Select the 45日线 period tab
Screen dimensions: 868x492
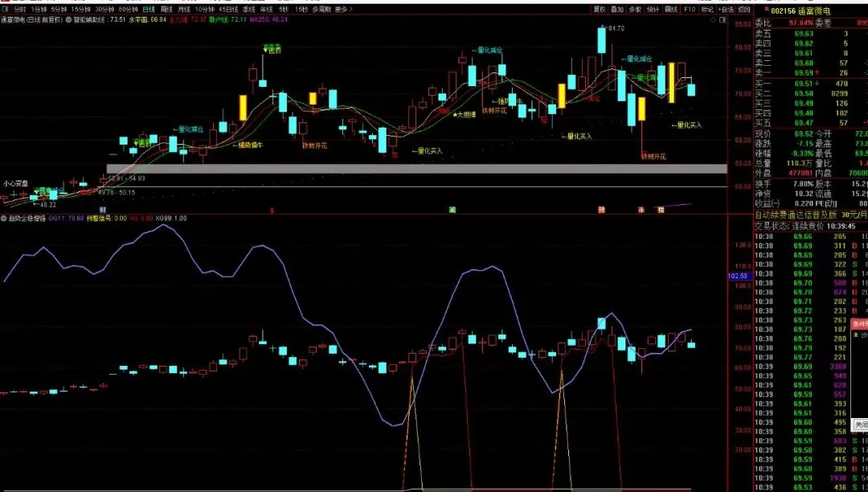coord(228,10)
